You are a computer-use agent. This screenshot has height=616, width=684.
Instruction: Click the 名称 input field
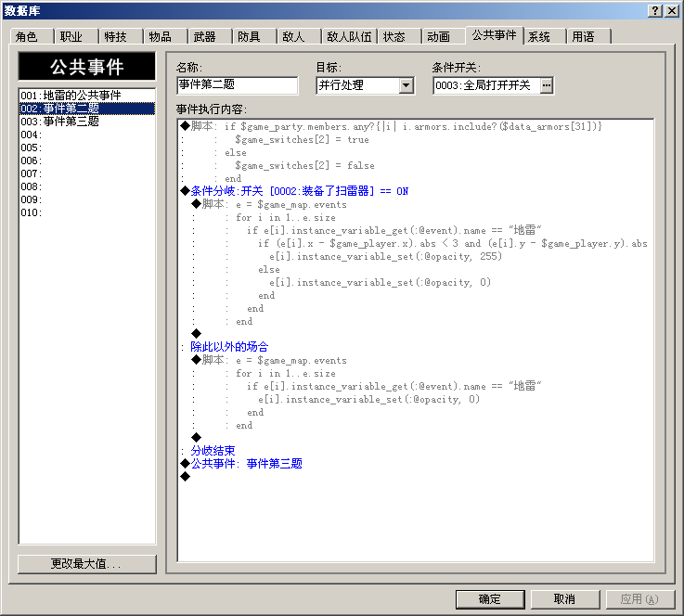238,85
